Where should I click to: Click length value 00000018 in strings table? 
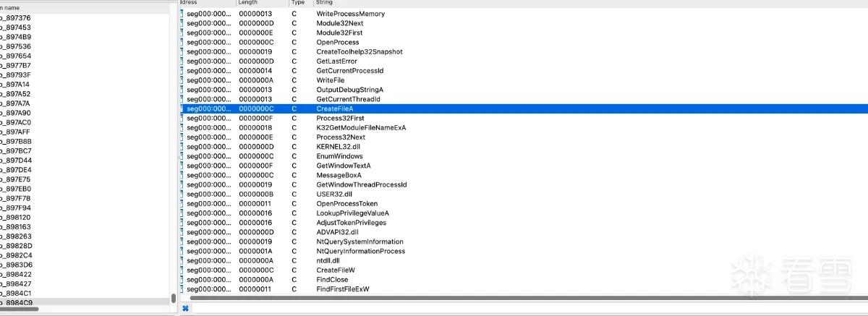point(255,128)
